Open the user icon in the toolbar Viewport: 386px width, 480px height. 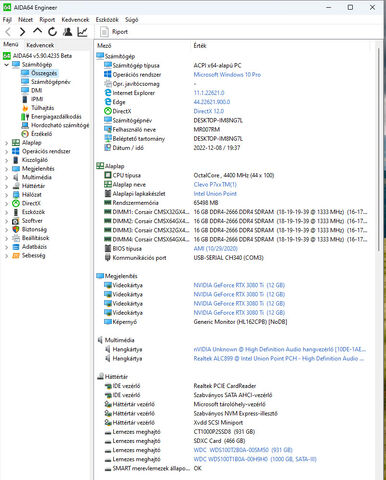pos(67,32)
